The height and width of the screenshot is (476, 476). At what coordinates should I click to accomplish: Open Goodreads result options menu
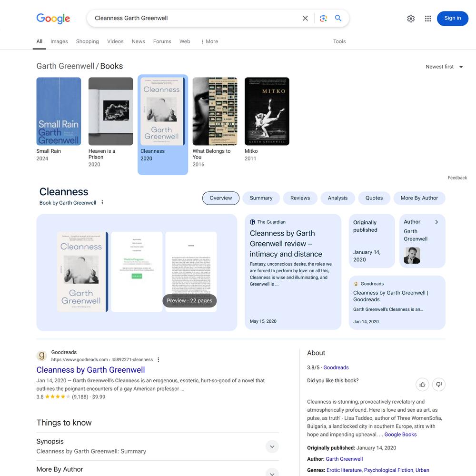[x=158, y=359]
